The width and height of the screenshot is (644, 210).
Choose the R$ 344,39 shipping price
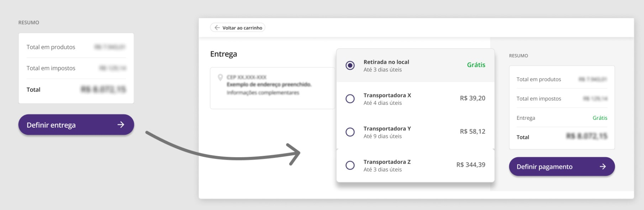[471, 165]
